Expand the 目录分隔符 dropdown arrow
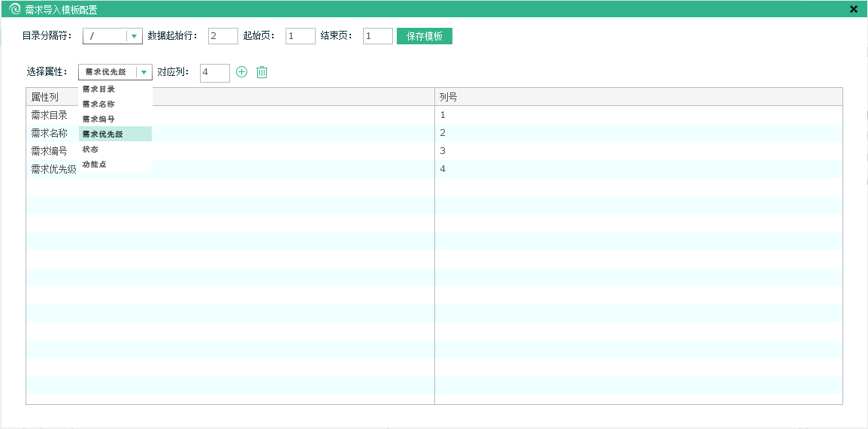 tap(134, 36)
